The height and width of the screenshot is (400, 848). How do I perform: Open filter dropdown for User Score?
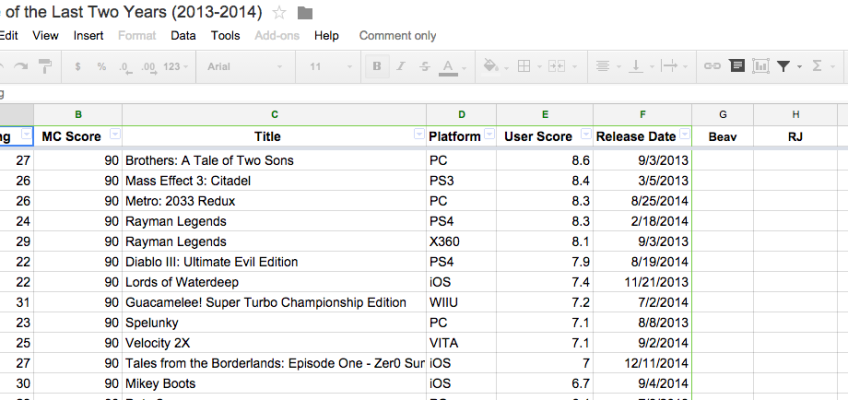(586, 134)
